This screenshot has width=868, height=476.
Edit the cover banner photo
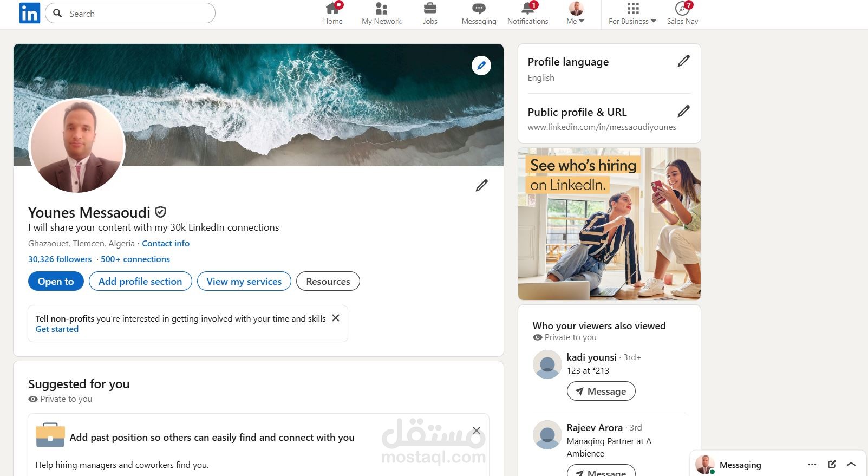point(481,66)
